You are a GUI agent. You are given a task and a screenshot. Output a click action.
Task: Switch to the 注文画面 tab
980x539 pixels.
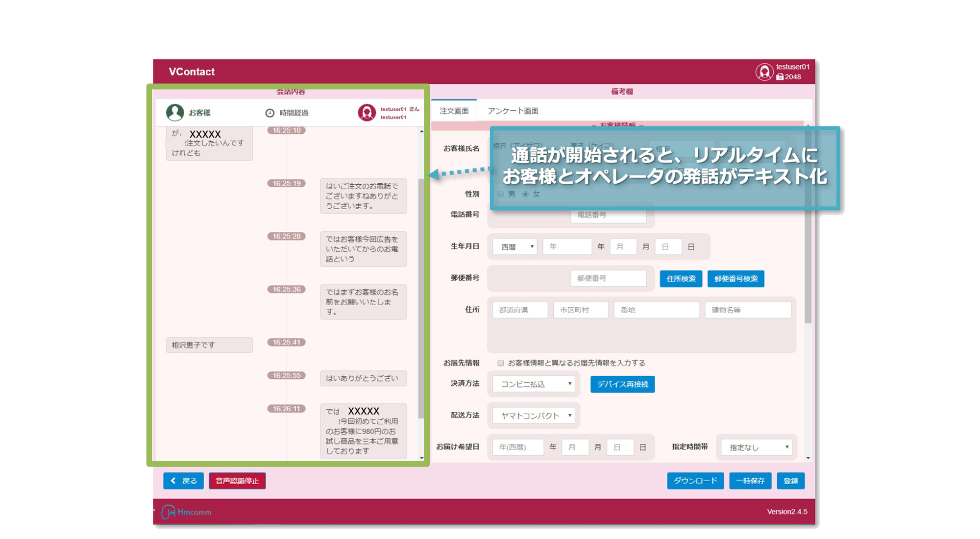[x=454, y=111]
